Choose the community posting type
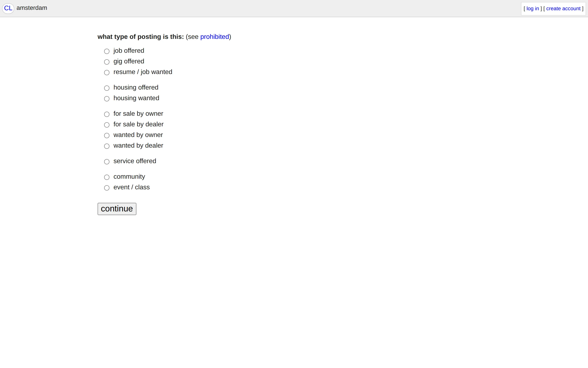The width and height of the screenshot is (588, 368). (x=107, y=177)
